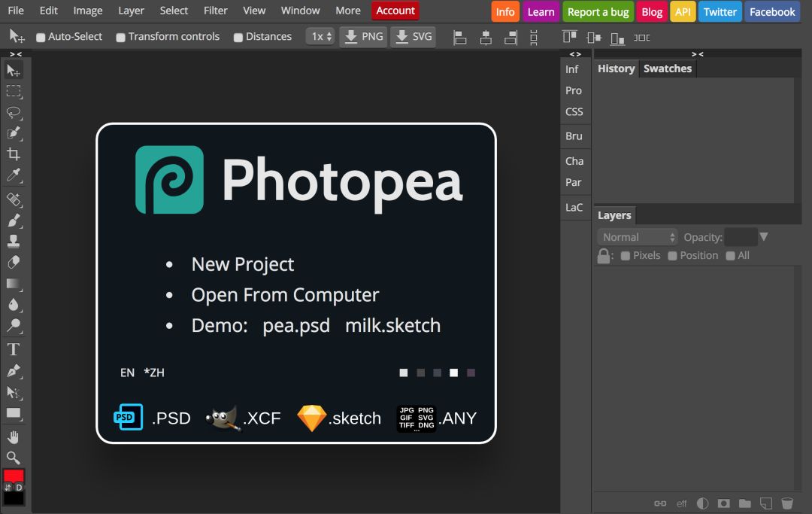
Task: Select the Brush tool
Action: (14, 221)
